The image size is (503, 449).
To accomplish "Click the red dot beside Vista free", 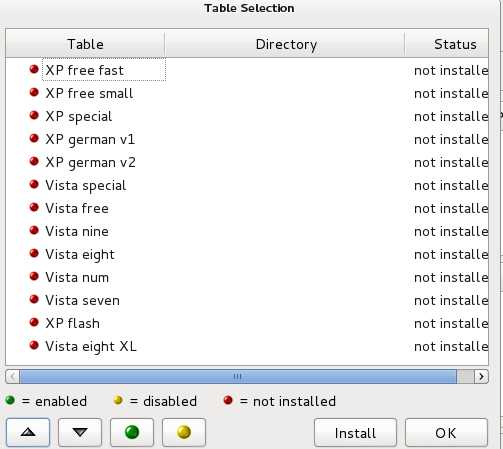I will (34, 207).
